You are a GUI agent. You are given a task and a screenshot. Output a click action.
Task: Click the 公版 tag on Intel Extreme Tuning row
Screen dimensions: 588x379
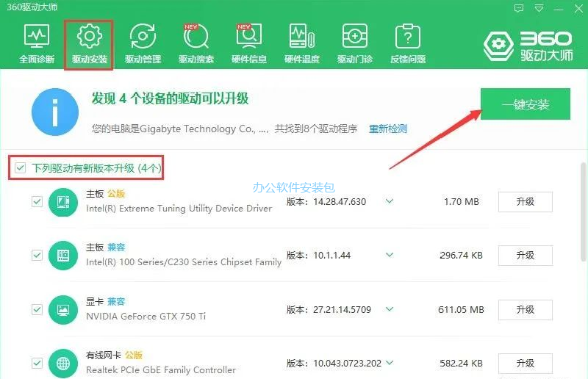point(116,194)
